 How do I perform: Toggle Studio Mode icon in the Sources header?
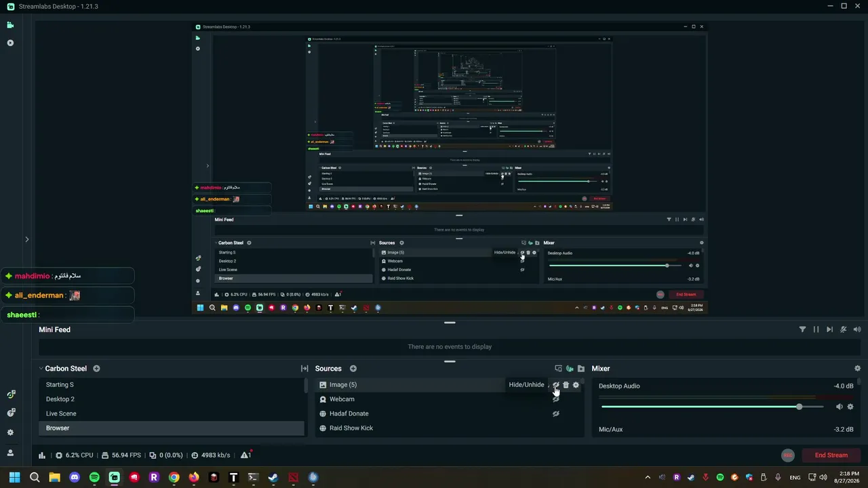click(570, 369)
